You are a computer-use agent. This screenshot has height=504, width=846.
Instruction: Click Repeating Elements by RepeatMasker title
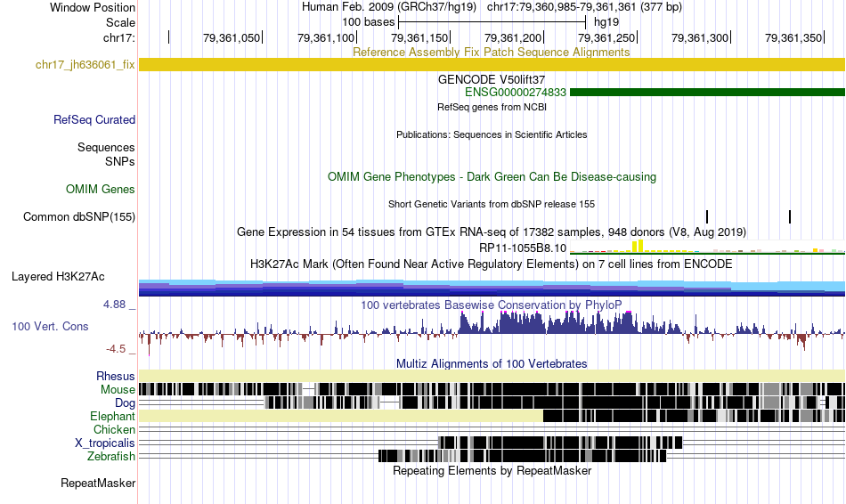492,470
